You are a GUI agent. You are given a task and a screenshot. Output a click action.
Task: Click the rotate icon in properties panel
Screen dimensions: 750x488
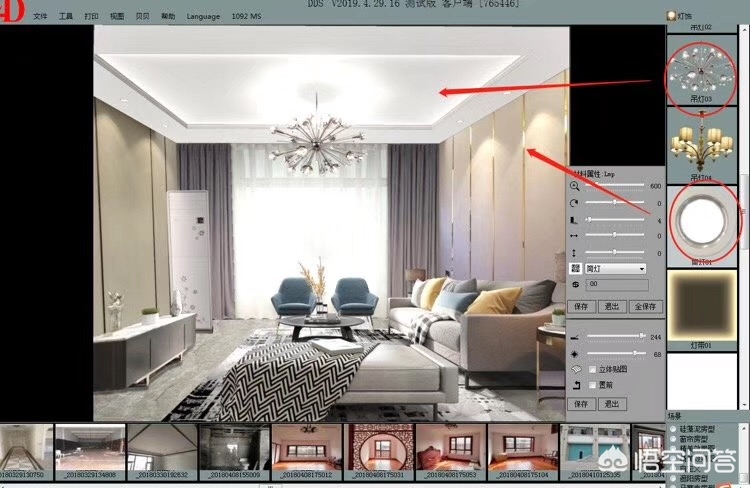click(575, 203)
